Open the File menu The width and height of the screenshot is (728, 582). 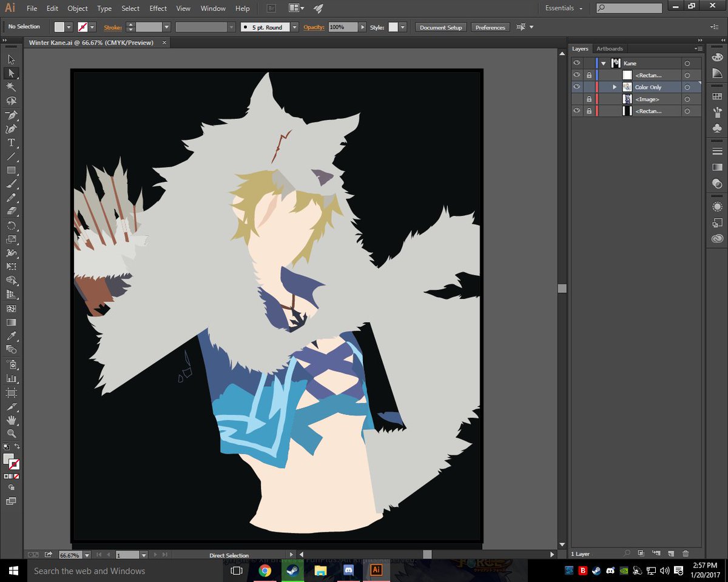tap(32, 8)
